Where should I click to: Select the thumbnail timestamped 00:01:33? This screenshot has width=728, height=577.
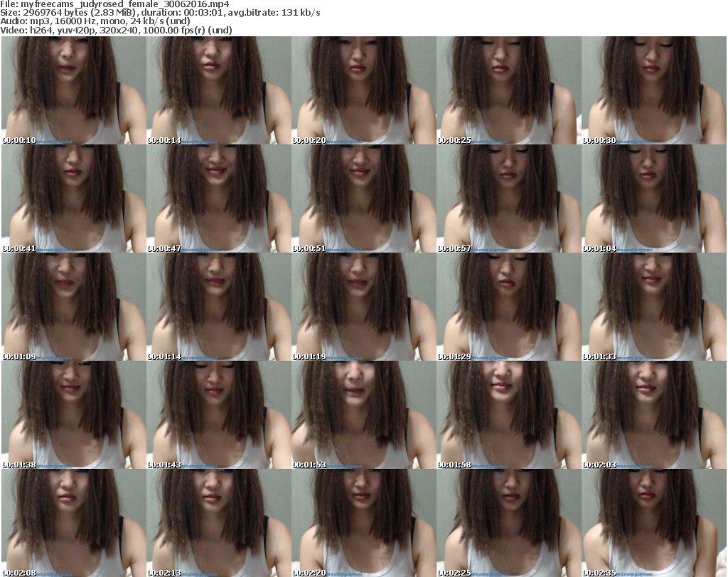pos(654,307)
